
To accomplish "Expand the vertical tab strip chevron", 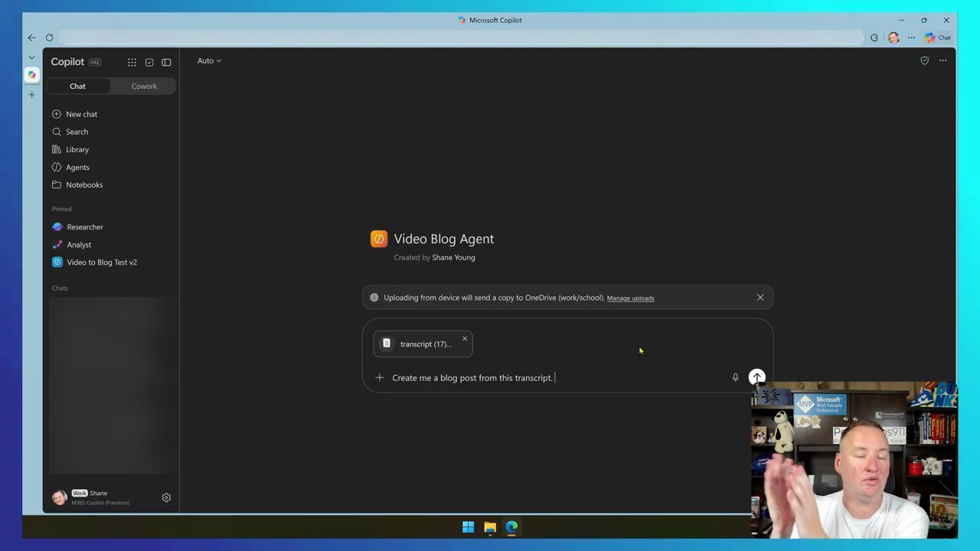I will click(x=31, y=57).
